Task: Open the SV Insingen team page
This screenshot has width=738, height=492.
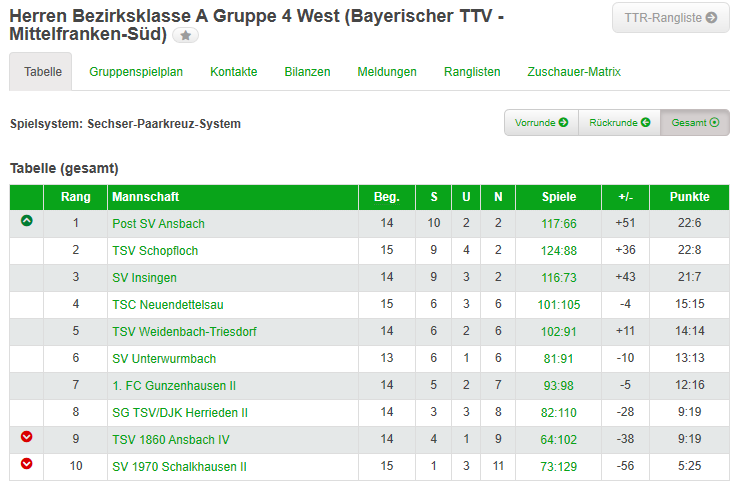Action: click(x=145, y=278)
